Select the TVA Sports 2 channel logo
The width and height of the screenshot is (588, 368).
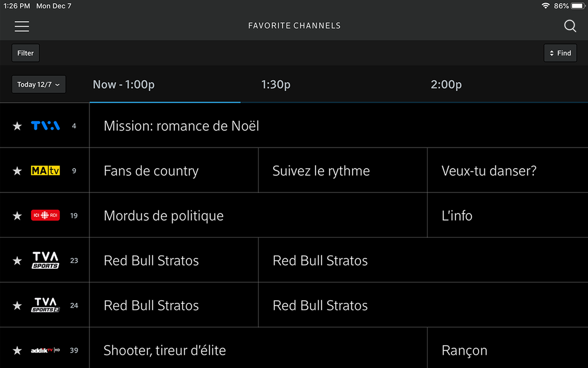pos(45,305)
